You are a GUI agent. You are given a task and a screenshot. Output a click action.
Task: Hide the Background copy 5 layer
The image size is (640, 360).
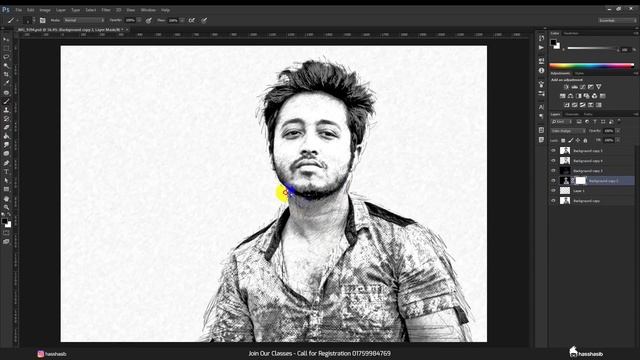[x=553, y=151]
